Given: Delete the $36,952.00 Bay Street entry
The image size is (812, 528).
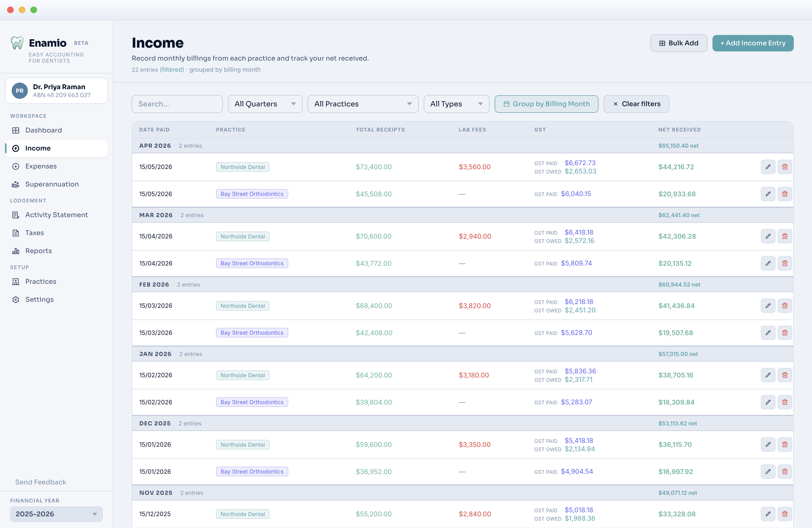Looking at the screenshot, I should coord(785,471).
